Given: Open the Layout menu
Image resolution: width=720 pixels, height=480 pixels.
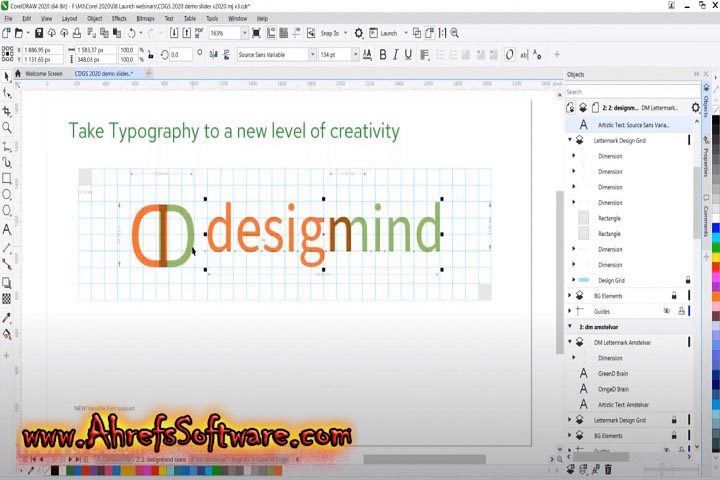Looking at the screenshot, I should [70, 19].
